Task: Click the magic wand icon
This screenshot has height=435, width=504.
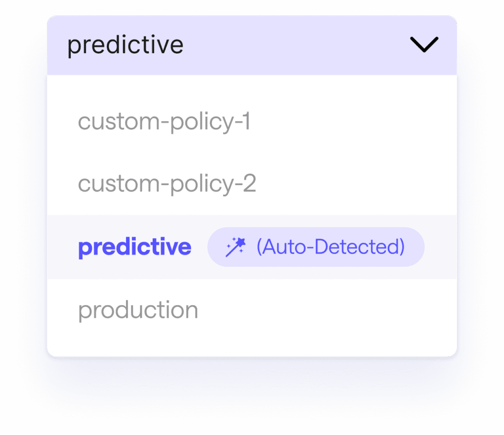Action: coord(234,247)
